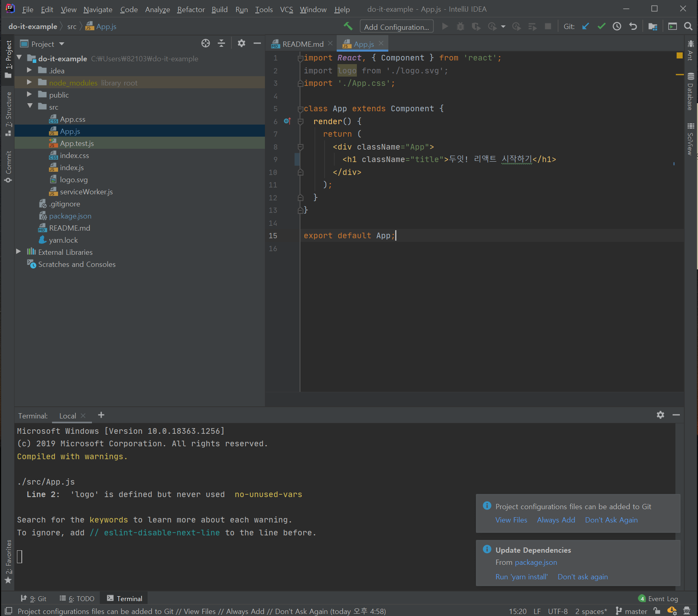The width and height of the screenshot is (698, 616).
Task: Open Git show history clock icon
Action: (617, 27)
